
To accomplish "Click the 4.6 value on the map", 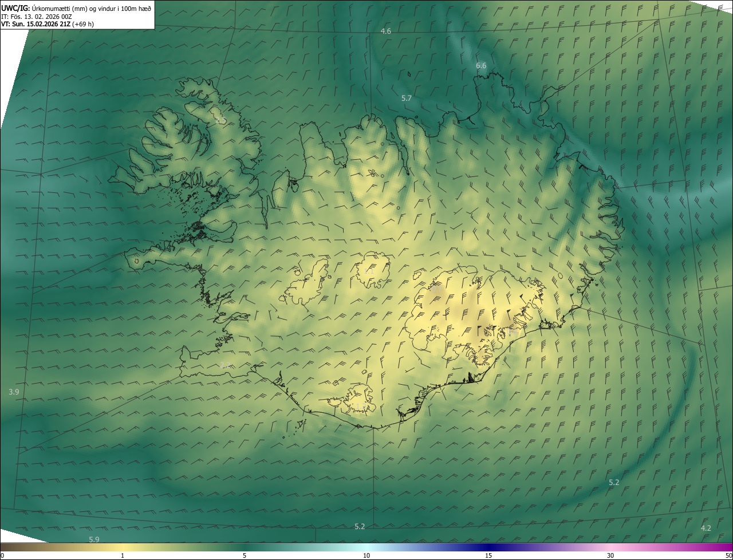I will [x=386, y=31].
